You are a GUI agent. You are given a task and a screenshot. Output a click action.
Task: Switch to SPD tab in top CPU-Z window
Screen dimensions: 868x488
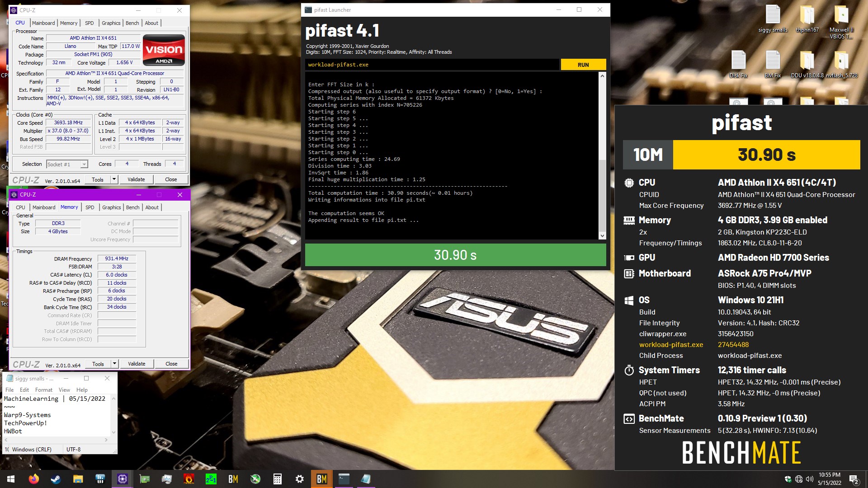pos(90,23)
